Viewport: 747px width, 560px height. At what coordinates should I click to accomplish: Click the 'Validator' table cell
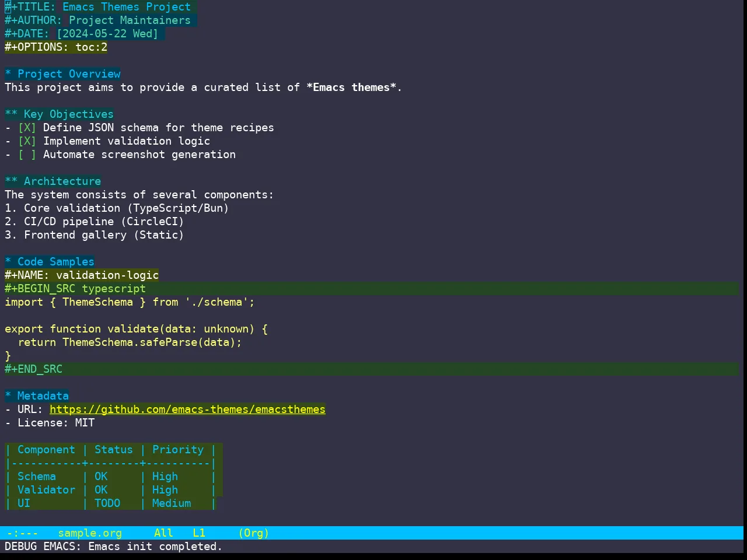(x=46, y=490)
